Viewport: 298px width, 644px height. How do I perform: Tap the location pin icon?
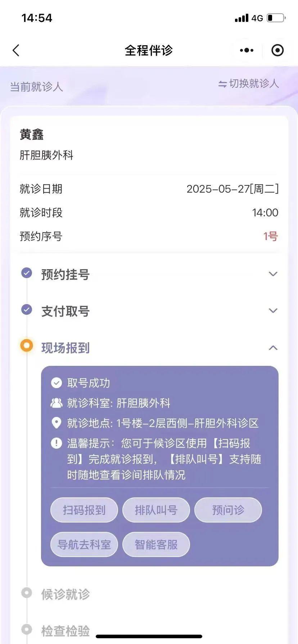57,423
